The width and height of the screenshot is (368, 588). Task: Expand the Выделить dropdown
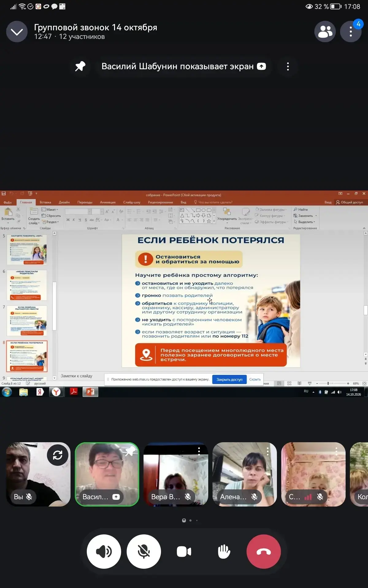pos(304,222)
